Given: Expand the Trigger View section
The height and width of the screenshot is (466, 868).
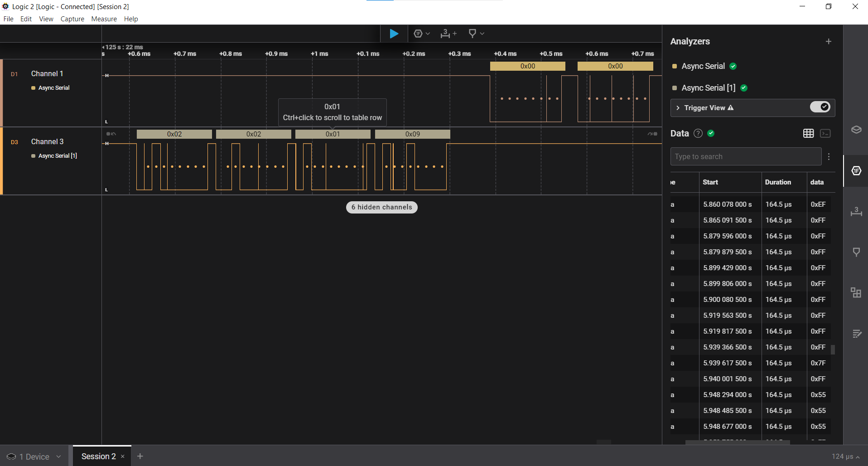Looking at the screenshot, I should 678,108.
